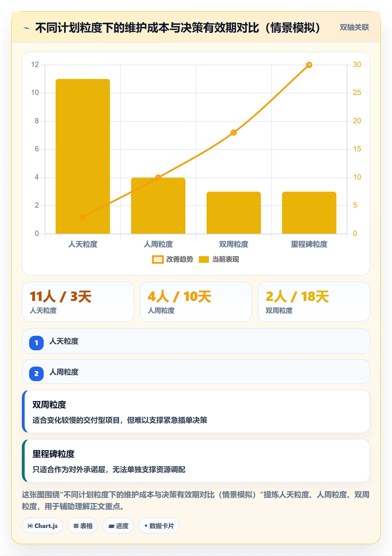The image size is (392, 556).
Task: Click the 里程碑粒度 bar in the chart
Action: click(309, 212)
